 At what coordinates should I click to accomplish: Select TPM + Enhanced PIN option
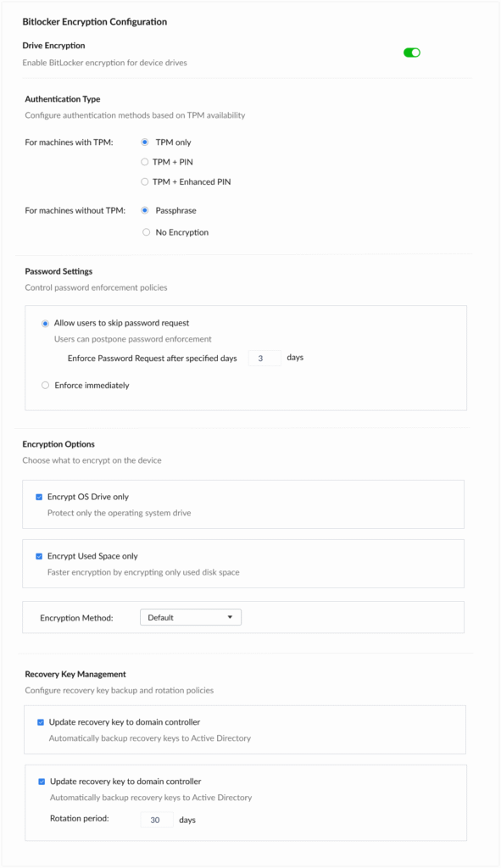tap(144, 181)
